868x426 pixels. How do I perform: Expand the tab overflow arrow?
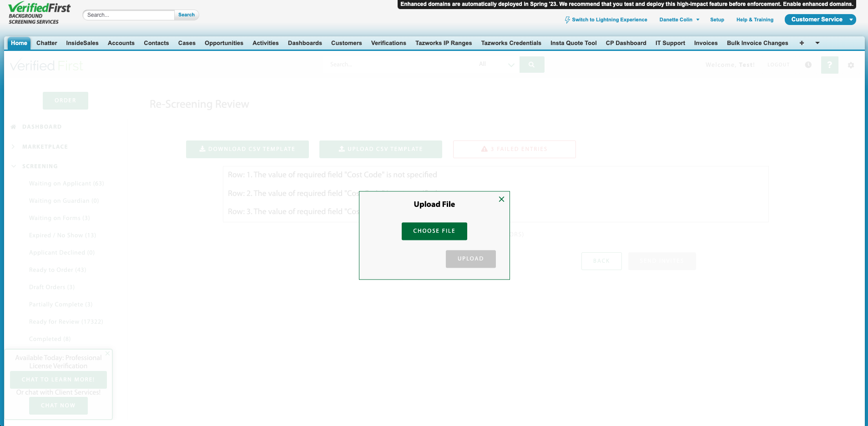click(x=818, y=43)
